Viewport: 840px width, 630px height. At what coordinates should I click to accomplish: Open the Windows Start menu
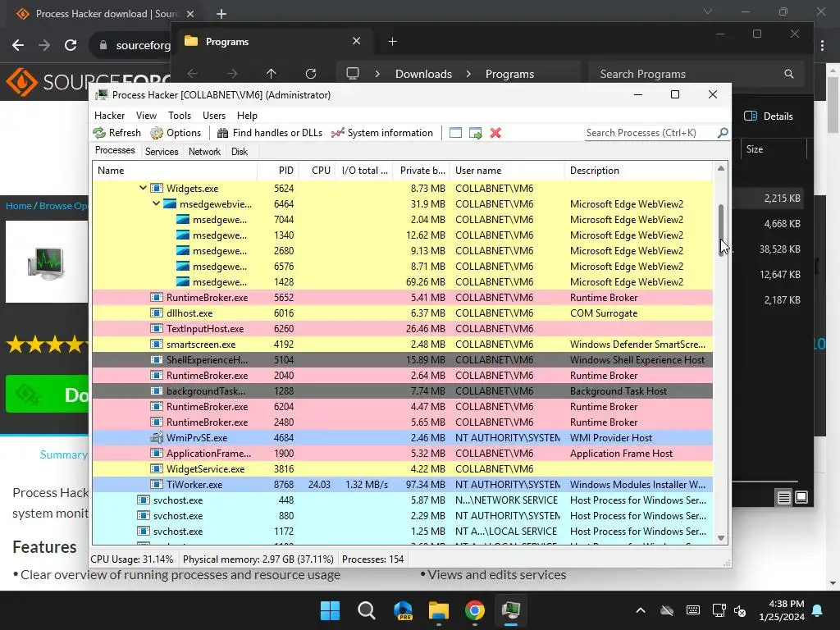[x=330, y=610]
